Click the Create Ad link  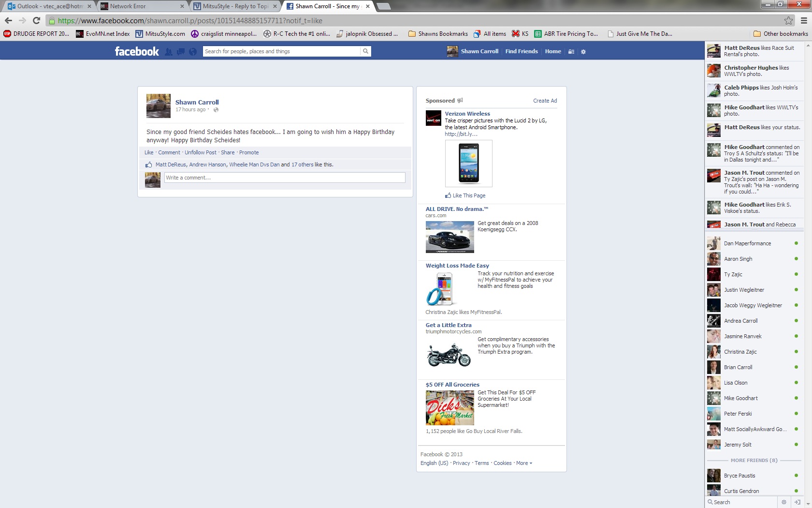point(545,101)
